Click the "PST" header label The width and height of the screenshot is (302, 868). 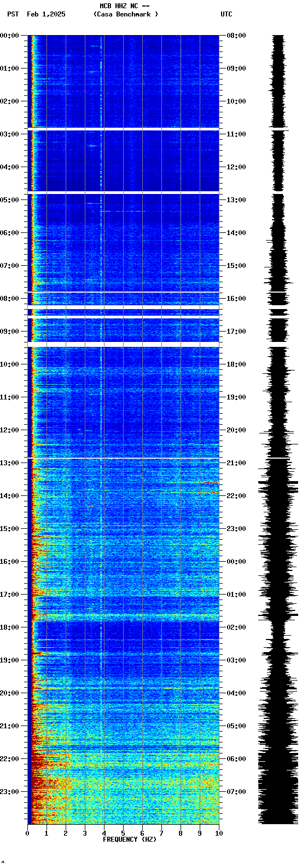tap(13, 14)
